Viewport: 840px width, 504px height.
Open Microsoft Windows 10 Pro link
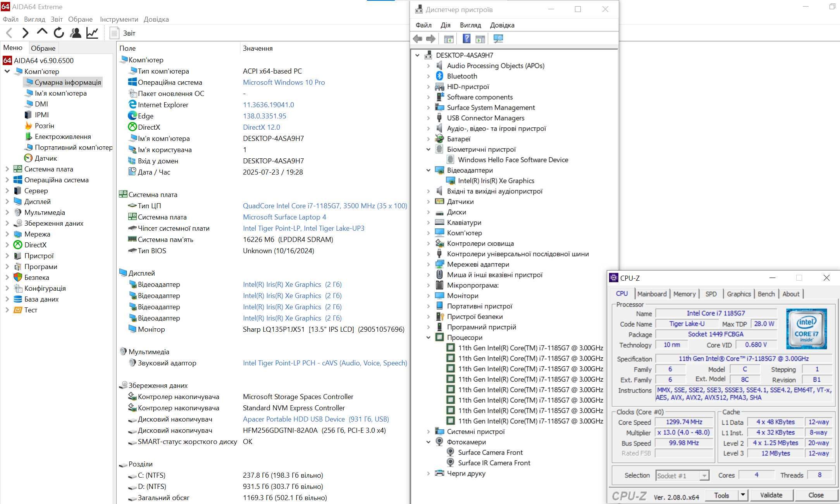pos(284,82)
